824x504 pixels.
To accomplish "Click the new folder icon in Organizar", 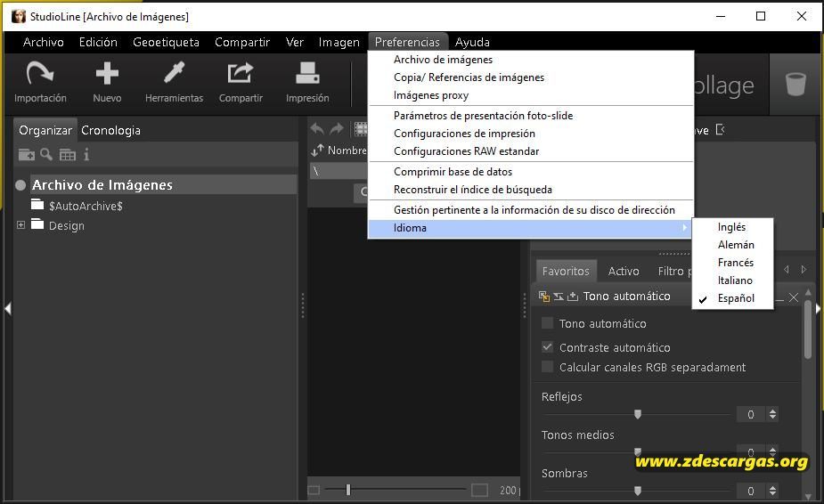I will tap(26, 155).
